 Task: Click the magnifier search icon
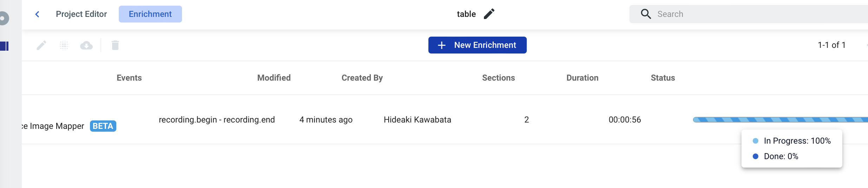pyautogui.click(x=646, y=14)
